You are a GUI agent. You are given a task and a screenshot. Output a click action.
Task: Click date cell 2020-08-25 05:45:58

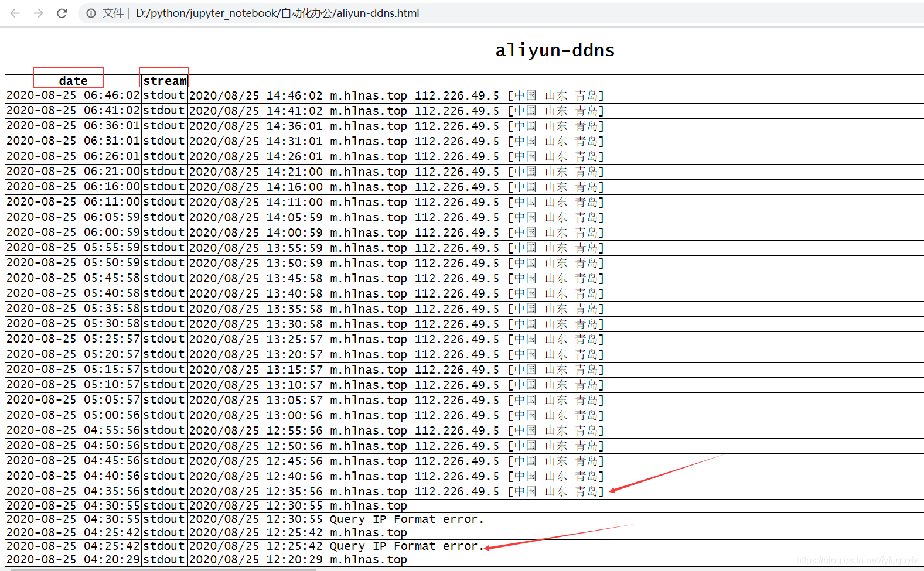pyautogui.click(x=73, y=278)
